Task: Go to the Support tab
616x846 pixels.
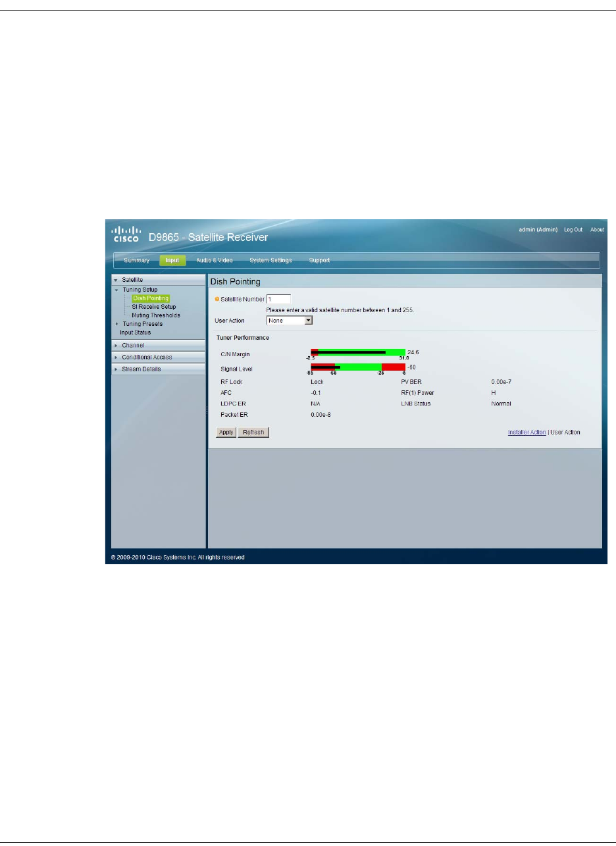Action: point(319,260)
